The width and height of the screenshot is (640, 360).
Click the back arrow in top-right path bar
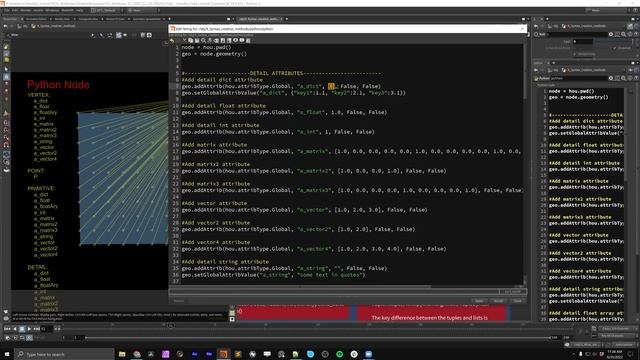click(x=536, y=26)
